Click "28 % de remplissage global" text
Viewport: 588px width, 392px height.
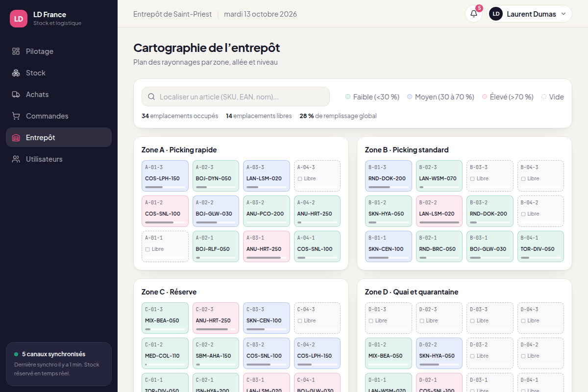click(338, 116)
